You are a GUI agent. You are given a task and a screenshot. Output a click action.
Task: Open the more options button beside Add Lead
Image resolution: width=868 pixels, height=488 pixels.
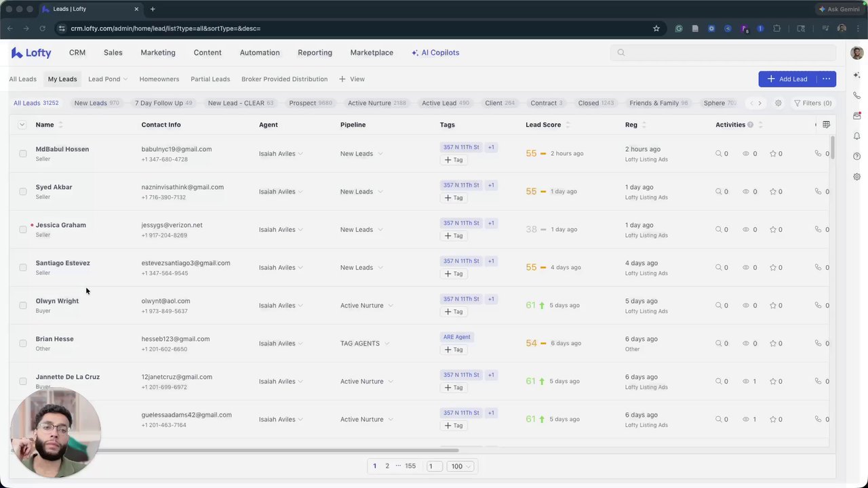(x=827, y=79)
